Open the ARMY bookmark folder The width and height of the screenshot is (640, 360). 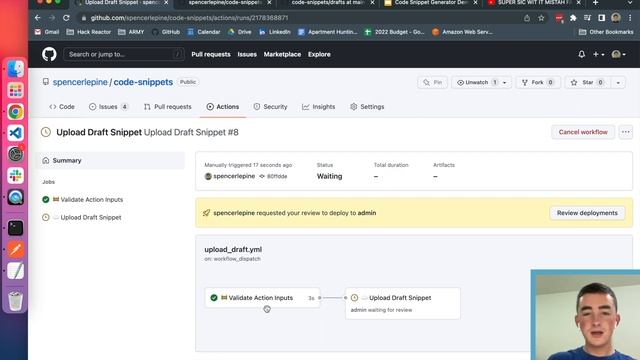point(131,32)
